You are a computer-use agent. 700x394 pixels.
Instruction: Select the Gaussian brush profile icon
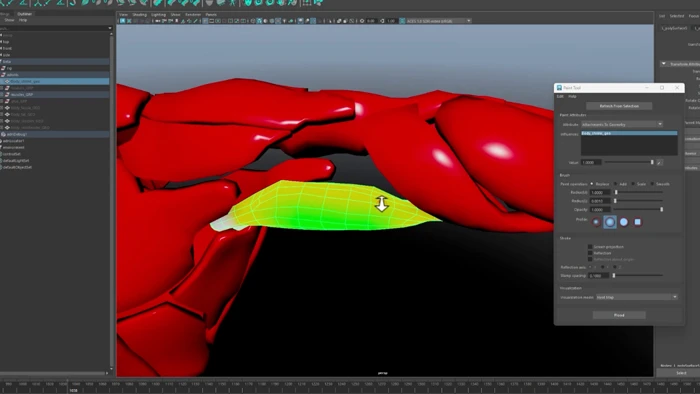596,222
